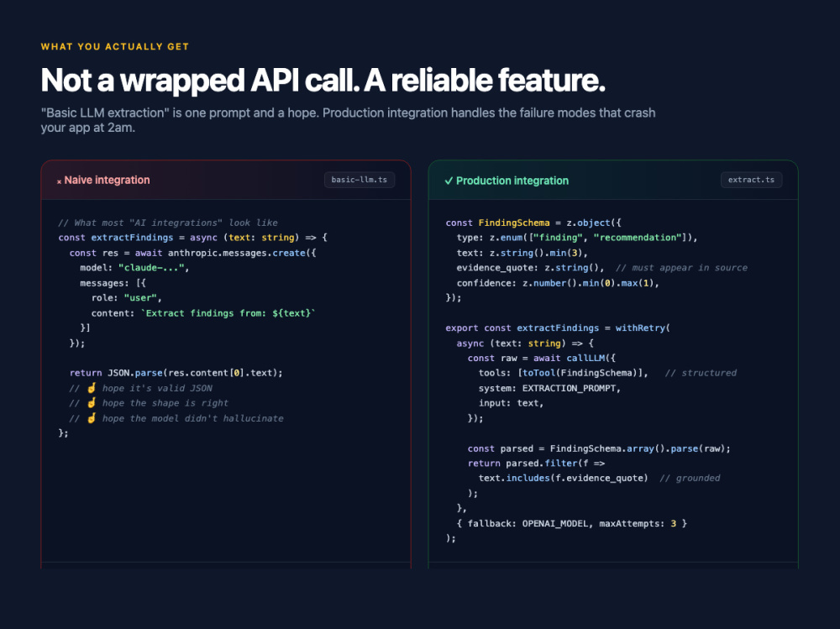Click the line 'system: EXTRACTION_PROMPT,'

[x=549, y=388]
